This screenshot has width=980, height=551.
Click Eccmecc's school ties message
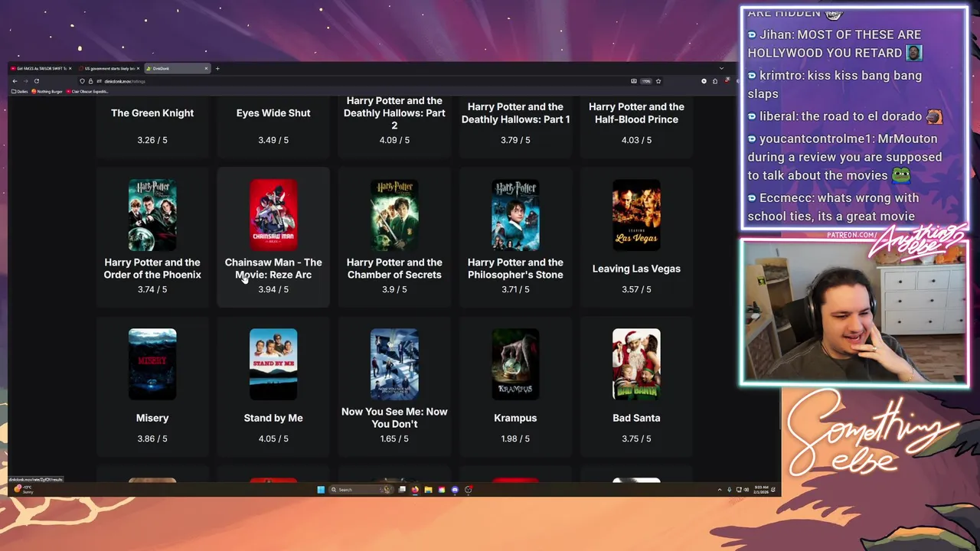(x=833, y=207)
